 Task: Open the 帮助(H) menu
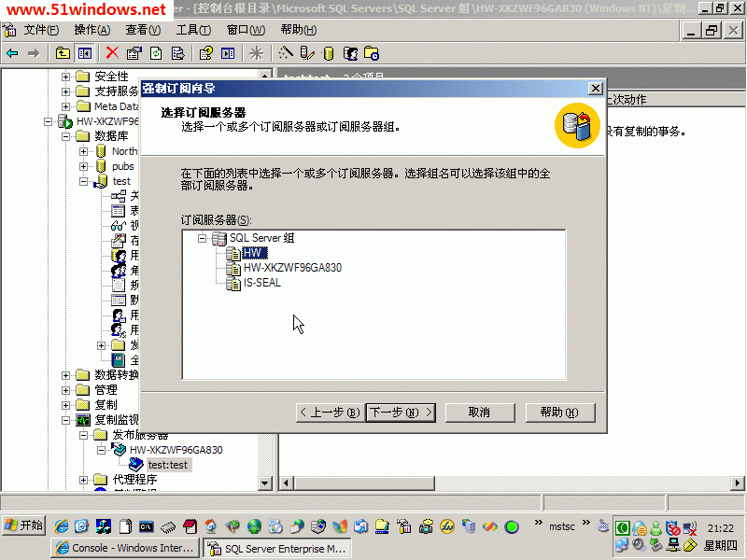point(298,30)
